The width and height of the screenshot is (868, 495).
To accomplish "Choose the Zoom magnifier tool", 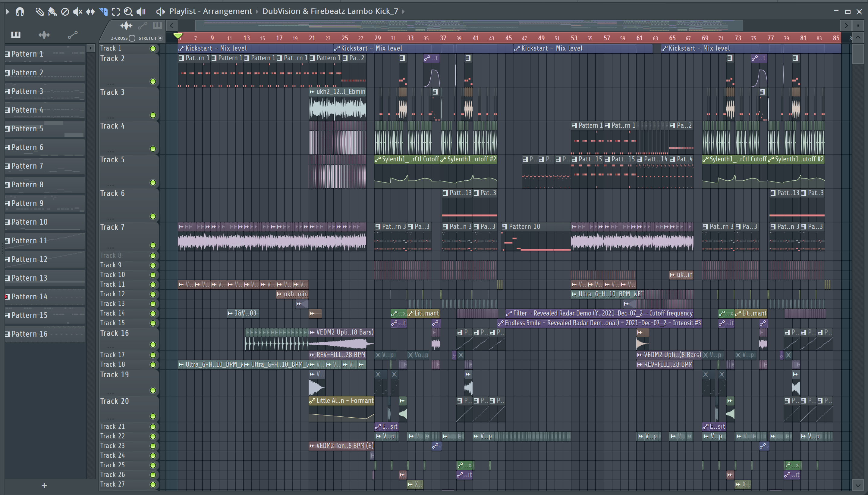I will point(128,11).
